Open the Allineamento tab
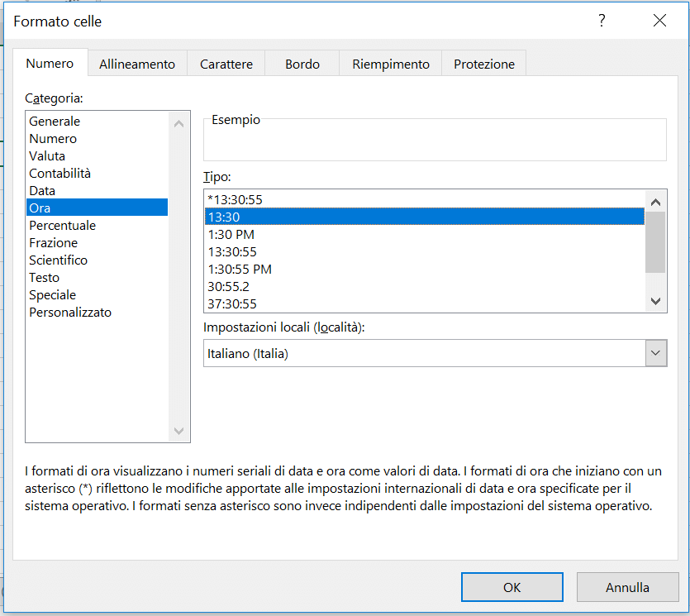 pos(137,64)
